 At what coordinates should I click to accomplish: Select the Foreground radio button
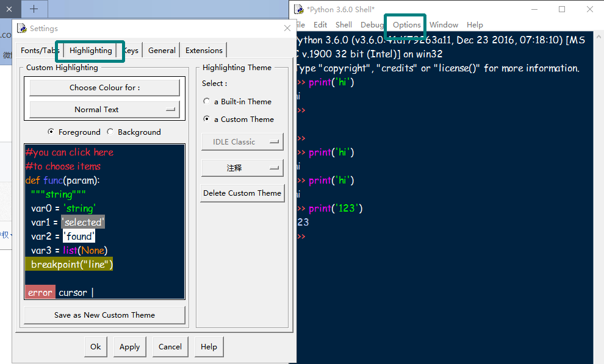(x=51, y=132)
